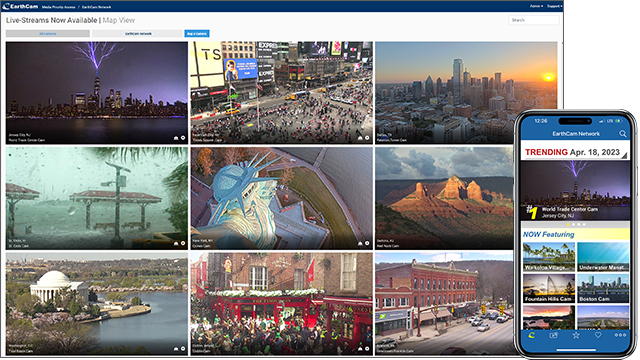Expand the Admin dropdown in the header
This screenshot has width=640, height=360.
click(536, 6)
